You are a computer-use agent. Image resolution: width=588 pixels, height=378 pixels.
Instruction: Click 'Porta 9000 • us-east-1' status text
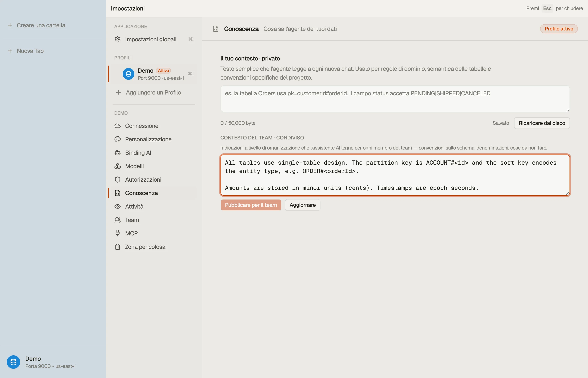(x=50, y=366)
